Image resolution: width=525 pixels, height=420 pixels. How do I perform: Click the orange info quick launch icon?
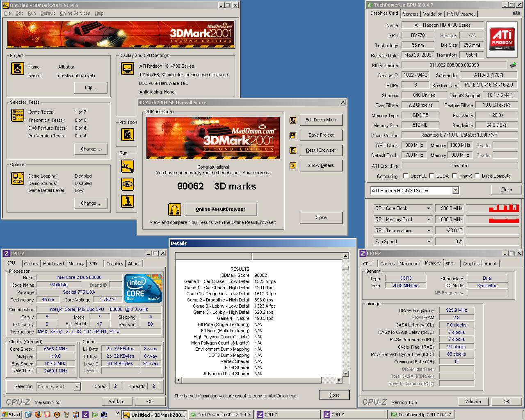57,415
